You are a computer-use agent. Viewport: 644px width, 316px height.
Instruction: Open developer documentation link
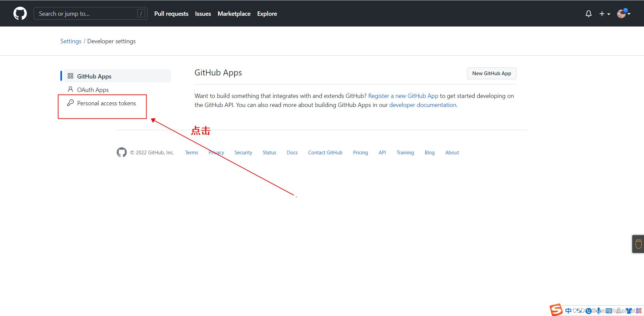423,105
